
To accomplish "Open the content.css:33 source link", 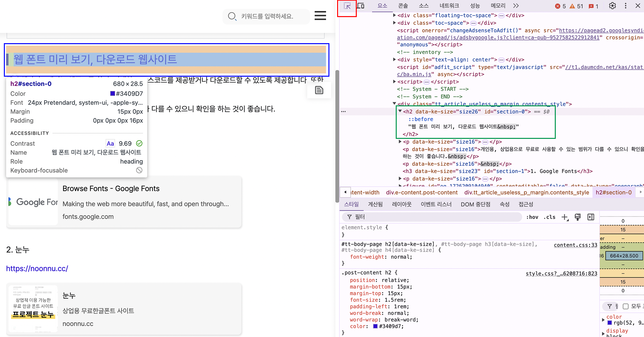I will [575, 245].
